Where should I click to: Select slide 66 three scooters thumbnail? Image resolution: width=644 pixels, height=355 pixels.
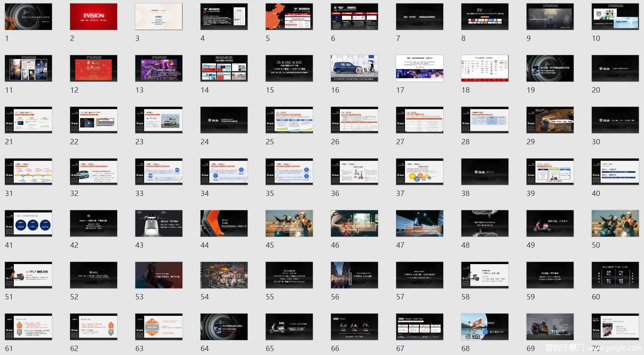pyautogui.click(x=354, y=327)
